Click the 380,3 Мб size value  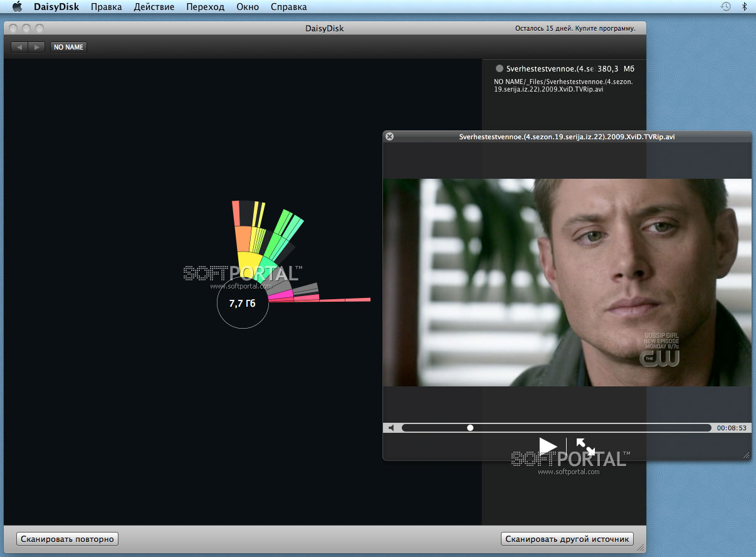click(616, 69)
